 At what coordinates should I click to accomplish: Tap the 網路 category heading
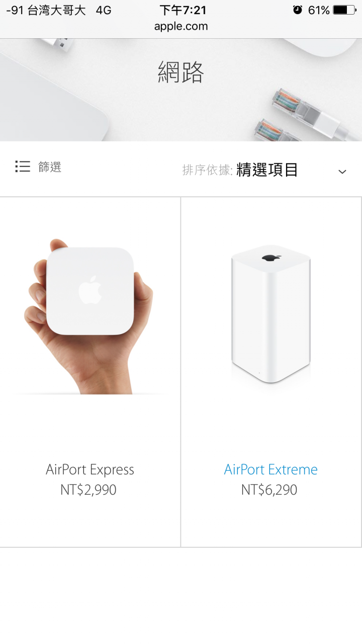(x=181, y=72)
